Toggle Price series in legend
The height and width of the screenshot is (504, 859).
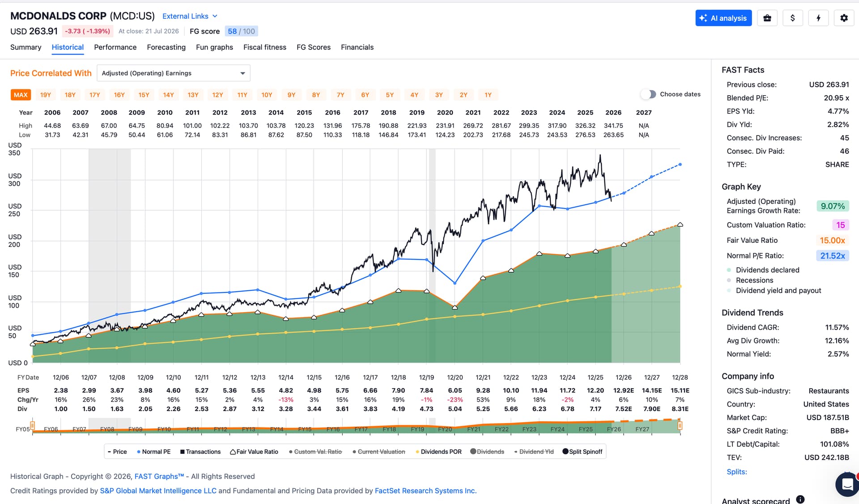coord(117,452)
